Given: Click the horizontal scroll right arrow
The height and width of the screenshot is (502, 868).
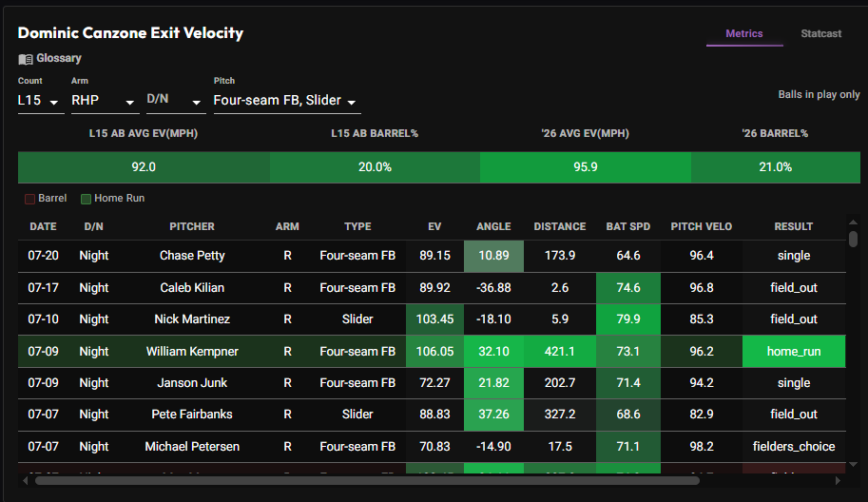Looking at the screenshot, I should click(x=838, y=481).
